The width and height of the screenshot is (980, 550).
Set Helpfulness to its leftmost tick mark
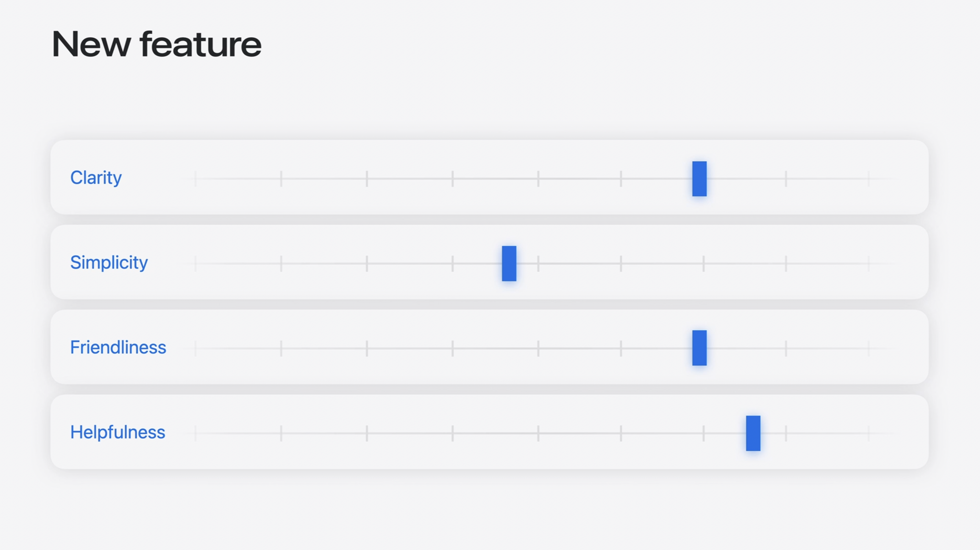click(196, 433)
